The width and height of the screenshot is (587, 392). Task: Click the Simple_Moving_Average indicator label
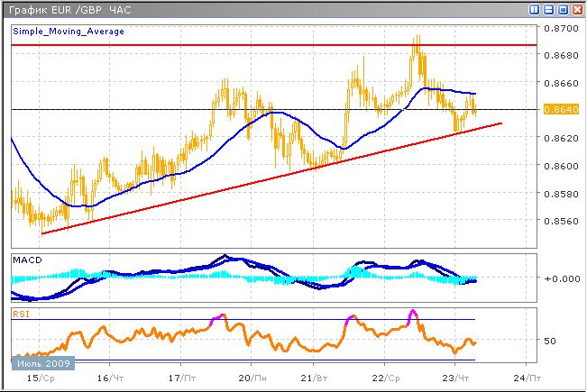point(62,30)
